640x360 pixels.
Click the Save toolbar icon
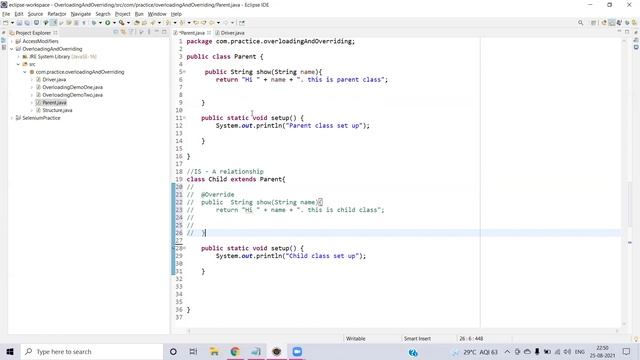(19, 23)
